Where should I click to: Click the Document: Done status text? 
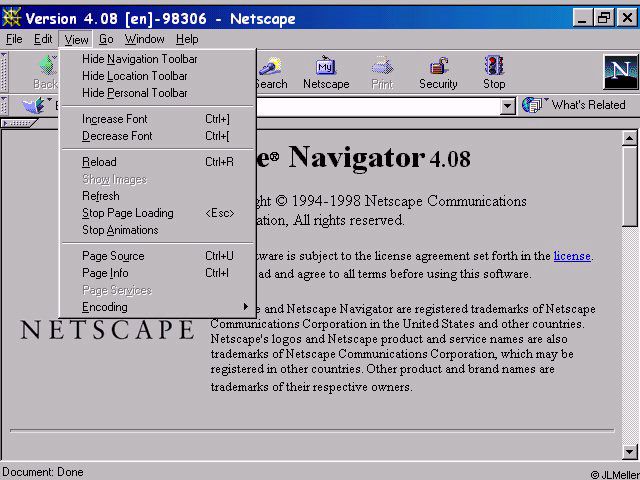tap(43, 472)
